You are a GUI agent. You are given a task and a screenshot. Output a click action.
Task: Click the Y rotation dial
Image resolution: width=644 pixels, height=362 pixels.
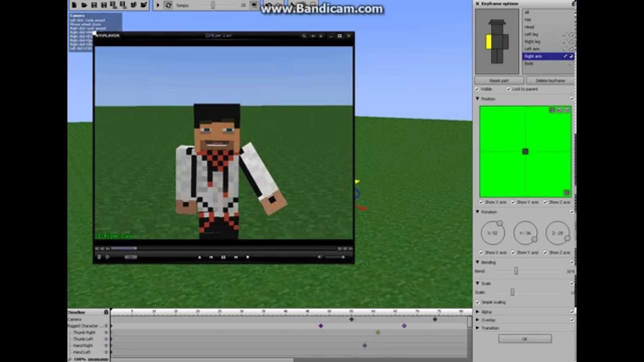click(525, 233)
